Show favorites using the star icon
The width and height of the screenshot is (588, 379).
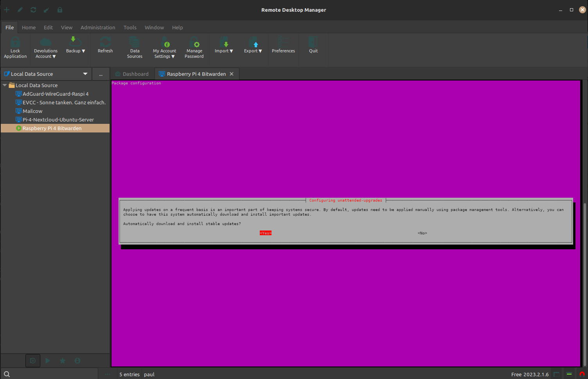pyautogui.click(x=63, y=361)
